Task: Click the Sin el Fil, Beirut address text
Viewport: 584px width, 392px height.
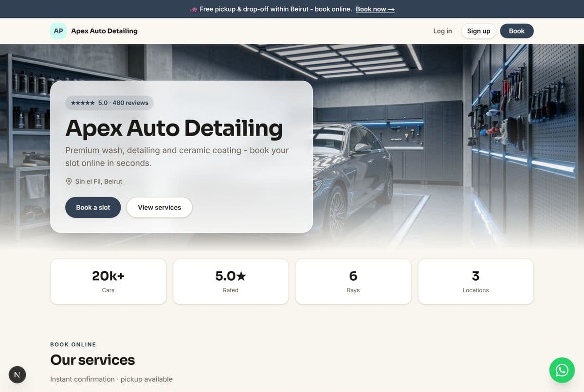Action: tap(99, 181)
